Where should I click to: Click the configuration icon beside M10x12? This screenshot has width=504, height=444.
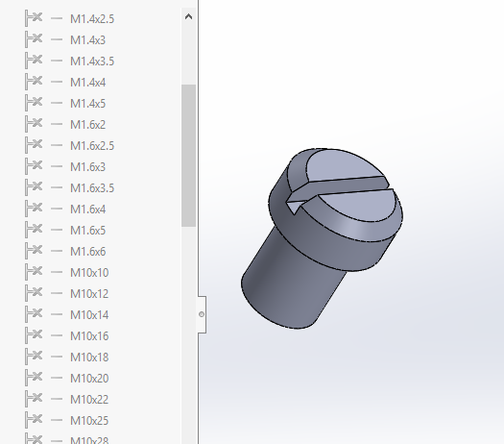click(34, 293)
